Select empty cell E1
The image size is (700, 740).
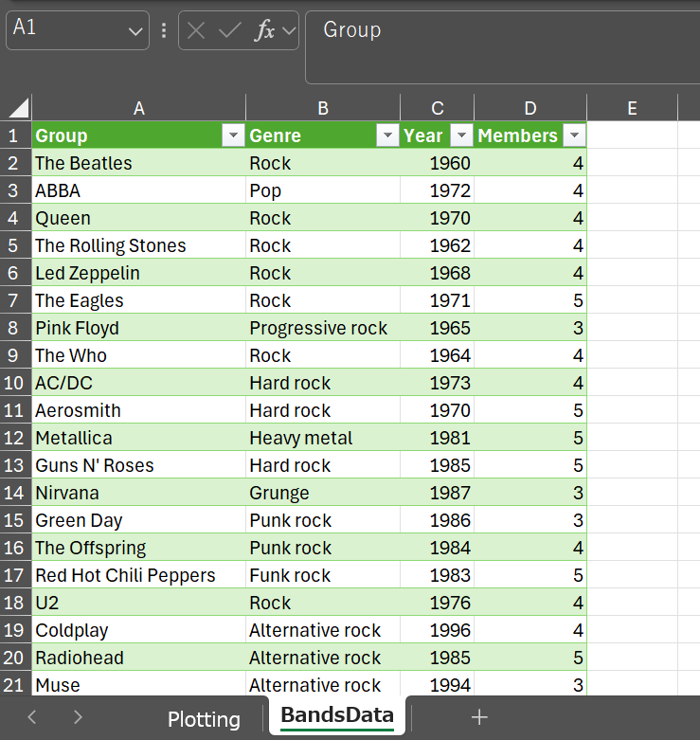point(633,135)
